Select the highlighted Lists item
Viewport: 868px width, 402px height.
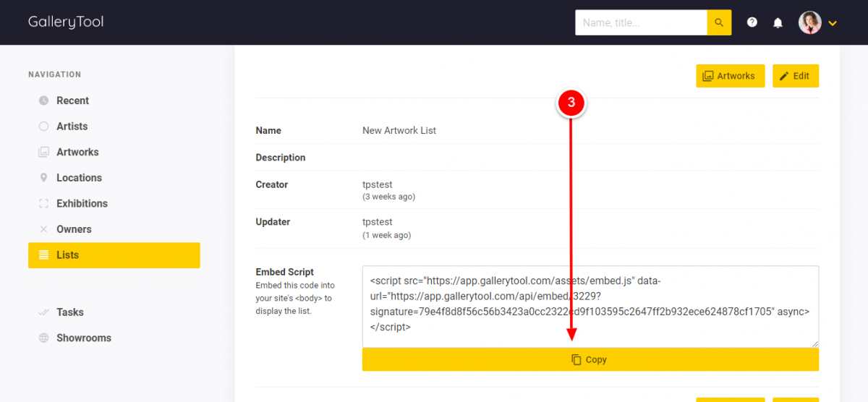pyautogui.click(x=114, y=255)
